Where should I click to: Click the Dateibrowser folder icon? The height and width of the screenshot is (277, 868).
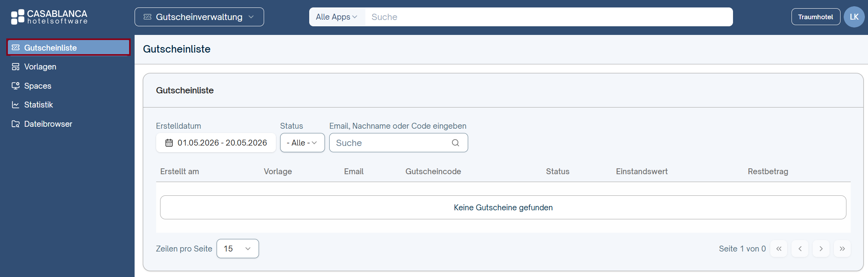click(16, 124)
